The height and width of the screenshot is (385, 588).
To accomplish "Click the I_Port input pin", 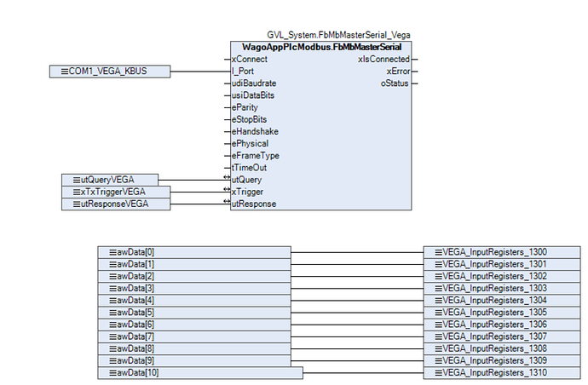I will pyautogui.click(x=243, y=72).
